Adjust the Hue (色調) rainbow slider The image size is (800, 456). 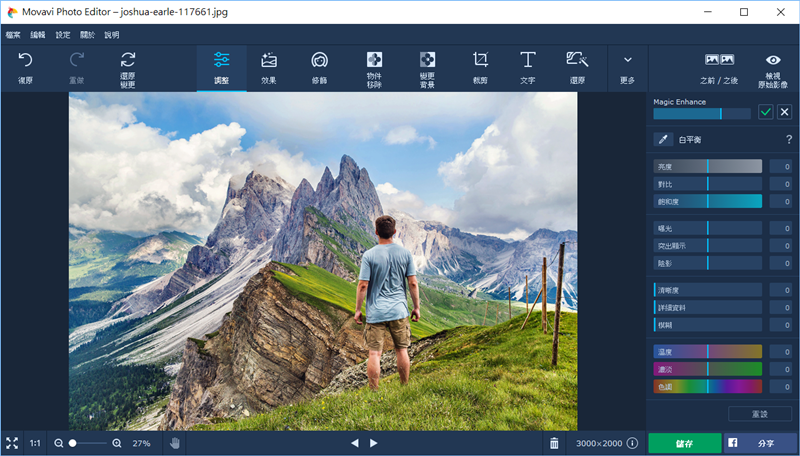point(708,387)
